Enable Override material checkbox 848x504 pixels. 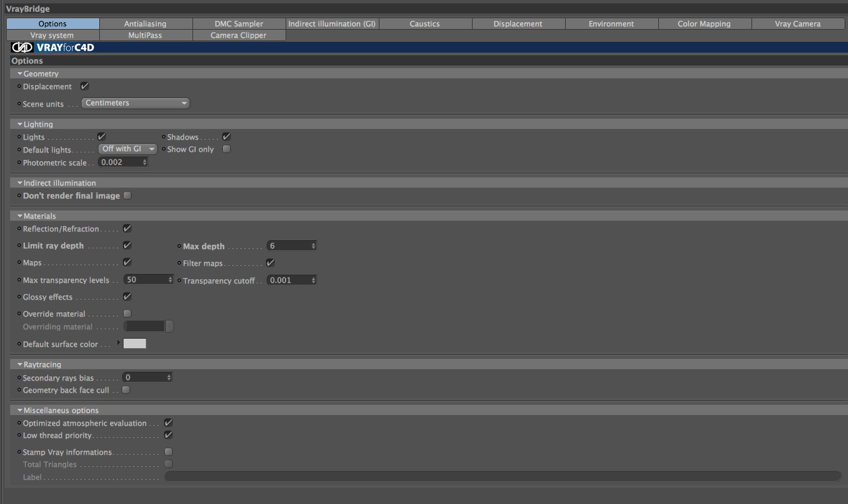[x=127, y=314]
